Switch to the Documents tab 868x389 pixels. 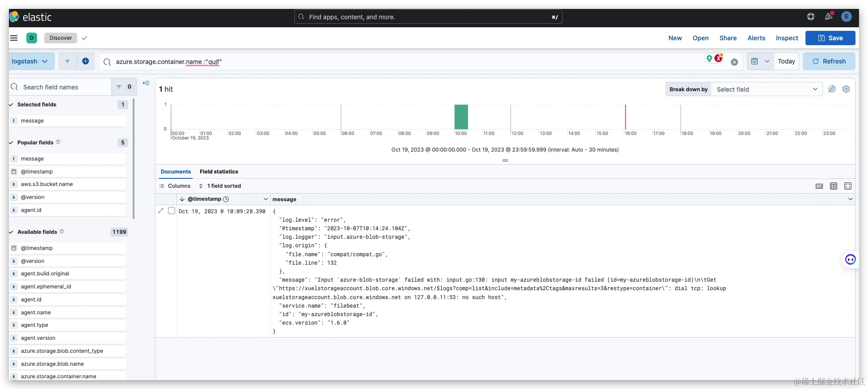pyautogui.click(x=176, y=172)
